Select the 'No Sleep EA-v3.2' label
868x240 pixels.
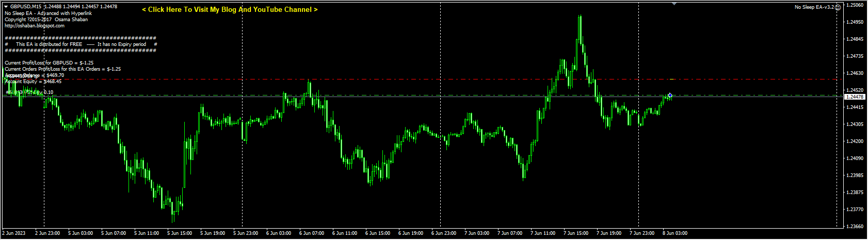[x=814, y=7]
